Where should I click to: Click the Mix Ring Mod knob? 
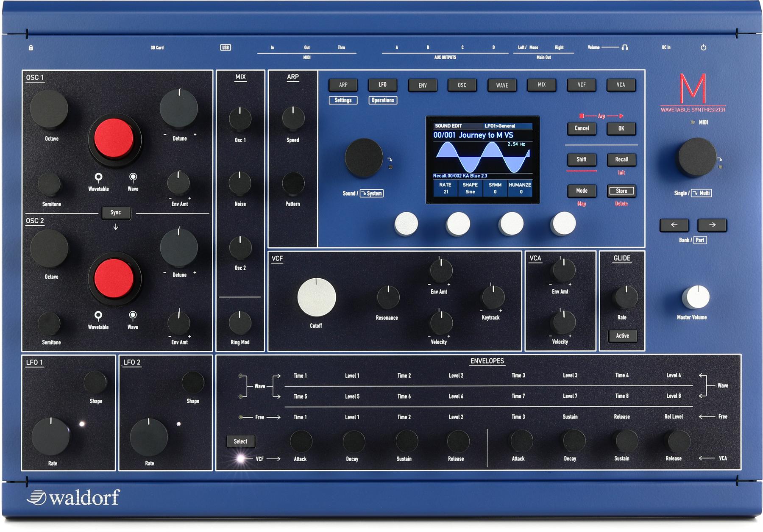tap(240, 323)
